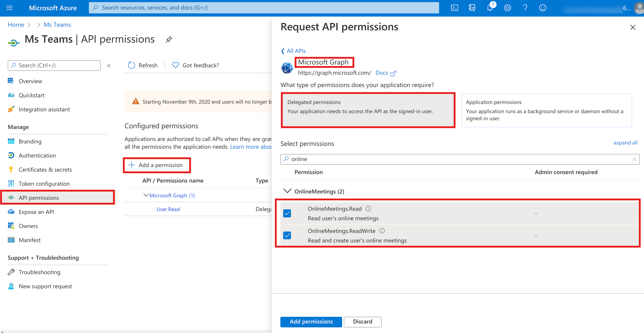The width and height of the screenshot is (644, 333).
Task: Uncheck OnlineMeetings.Read permission
Action: (x=287, y=213)
